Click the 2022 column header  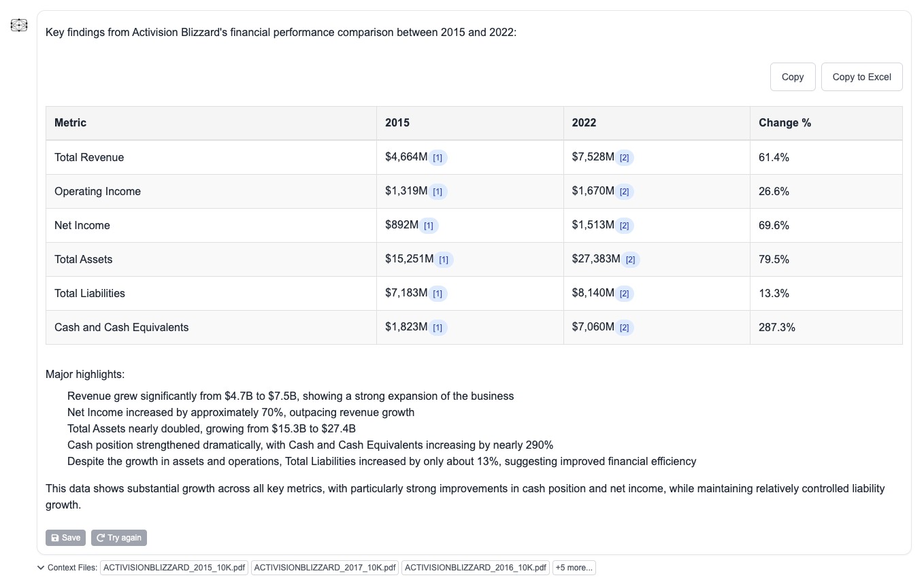pyautogui.click(x=657, y=123)
